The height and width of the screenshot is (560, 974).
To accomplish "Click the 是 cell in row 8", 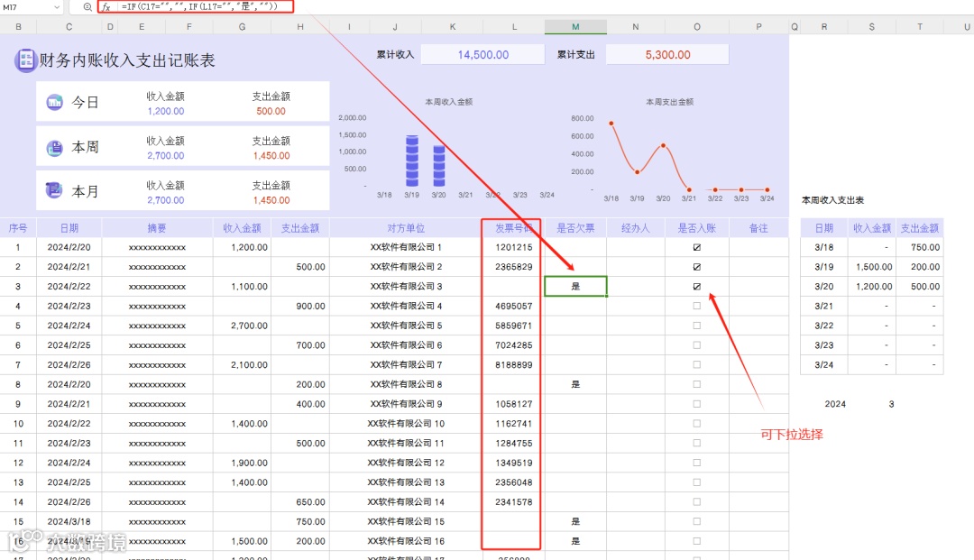I will click(575, 384).
